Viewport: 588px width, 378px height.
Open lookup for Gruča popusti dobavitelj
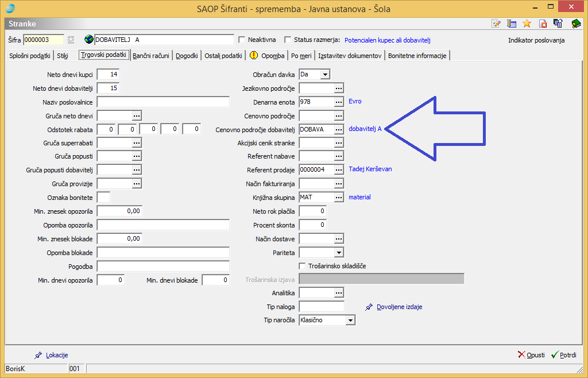pos(137,170)
